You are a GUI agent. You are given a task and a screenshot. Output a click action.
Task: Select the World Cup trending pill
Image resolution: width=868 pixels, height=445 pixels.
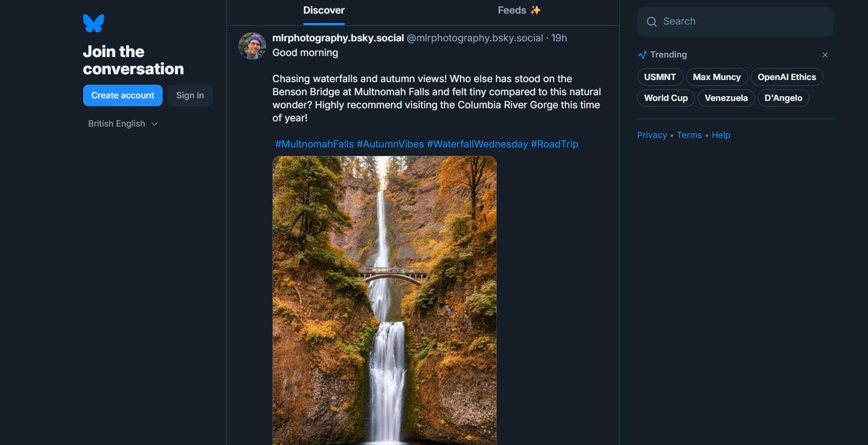666,98
